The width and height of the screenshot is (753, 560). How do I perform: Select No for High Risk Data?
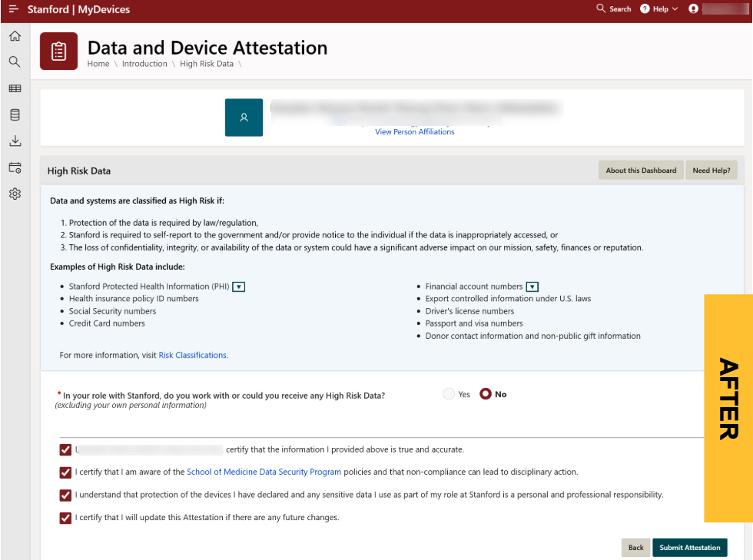click(x=486, y=394)
